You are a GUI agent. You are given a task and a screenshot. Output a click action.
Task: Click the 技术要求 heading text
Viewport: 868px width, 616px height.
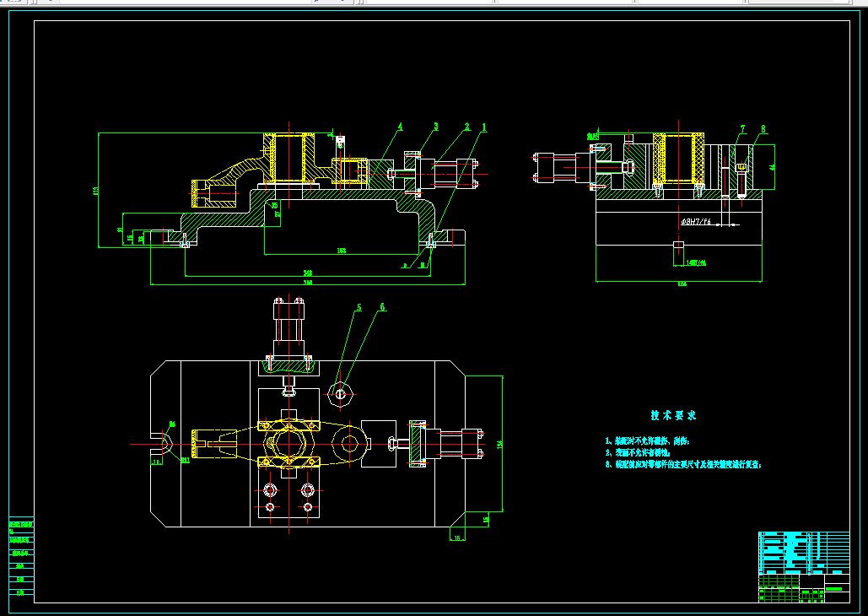(x=673, y=415)
